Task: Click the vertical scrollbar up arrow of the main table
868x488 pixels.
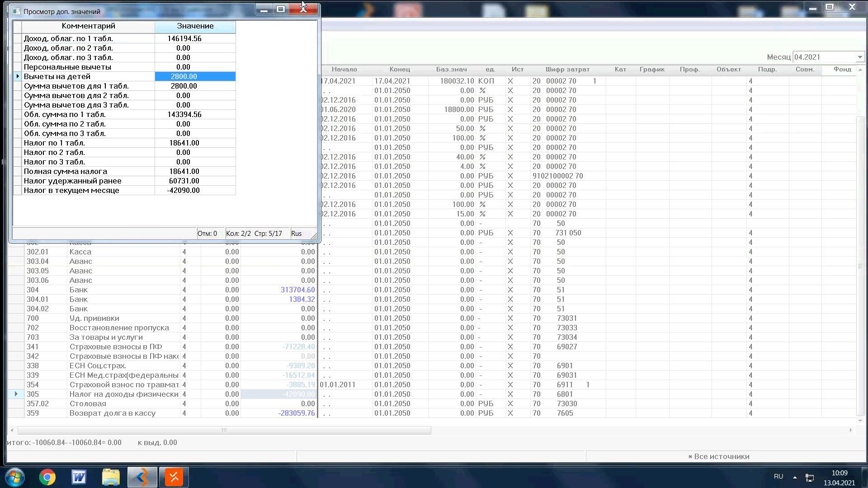Action: tap(860, 70)
